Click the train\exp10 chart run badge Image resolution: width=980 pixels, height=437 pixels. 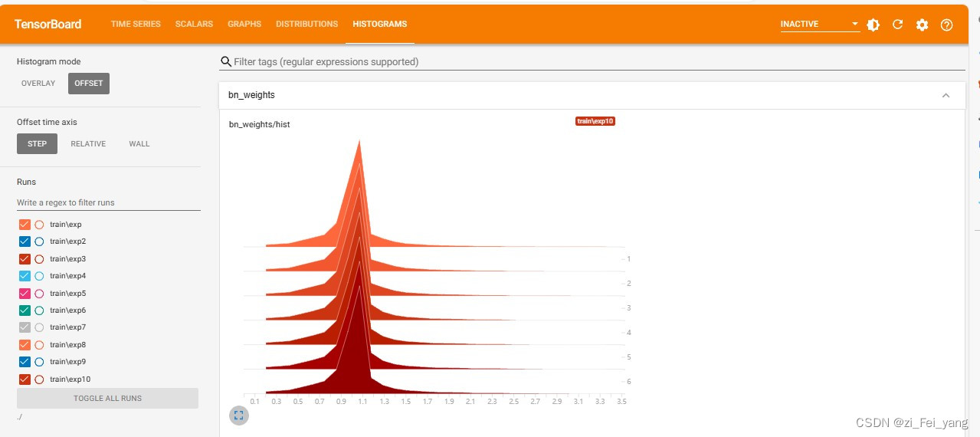595,121
